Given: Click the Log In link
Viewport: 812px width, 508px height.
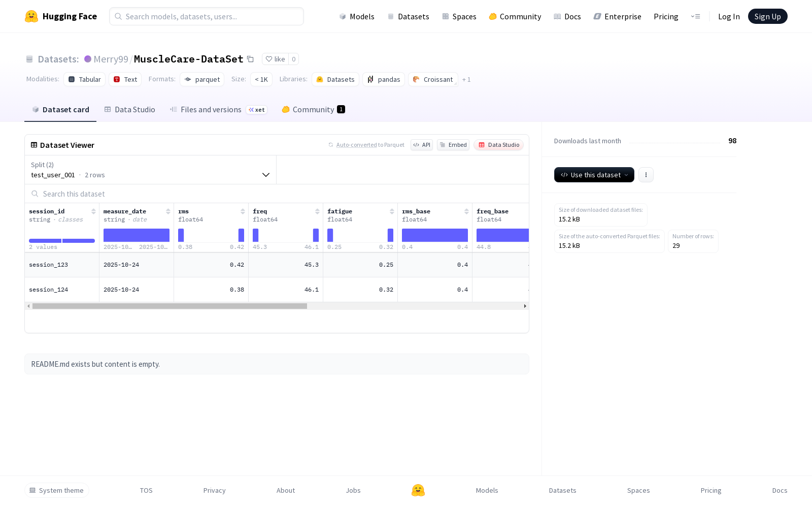Looking at the screenshot, I should pyautogui.click(x=729, y=16).
